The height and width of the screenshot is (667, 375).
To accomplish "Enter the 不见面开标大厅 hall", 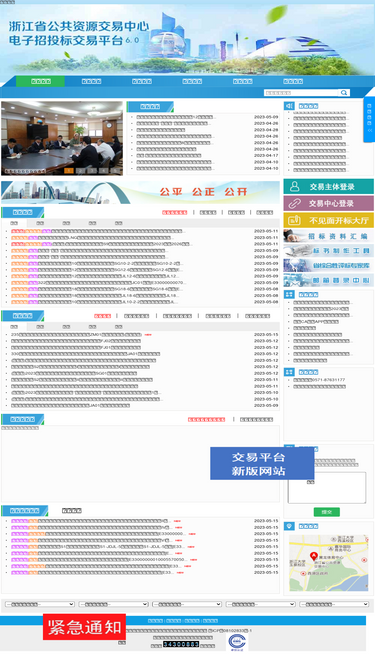I will click(x=329, y=220).
